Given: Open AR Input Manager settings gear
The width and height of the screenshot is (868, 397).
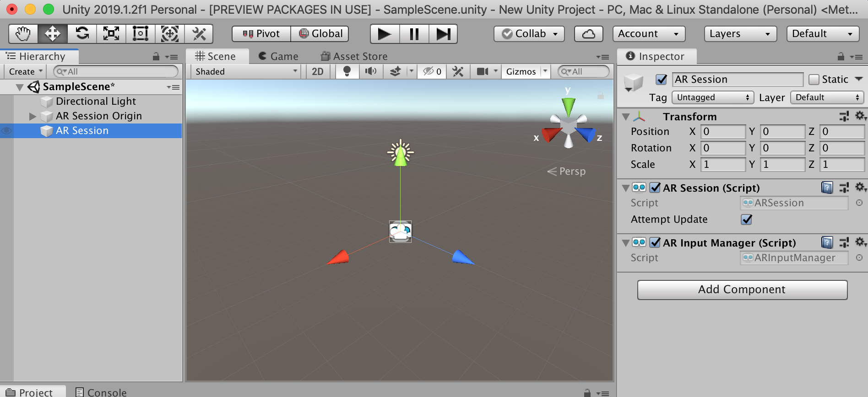Looking at the screenshot, I should (861, 242).
